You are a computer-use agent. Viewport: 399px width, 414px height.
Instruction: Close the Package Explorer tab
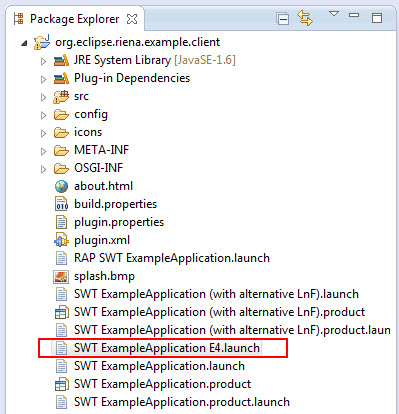[x=132, y=19]
